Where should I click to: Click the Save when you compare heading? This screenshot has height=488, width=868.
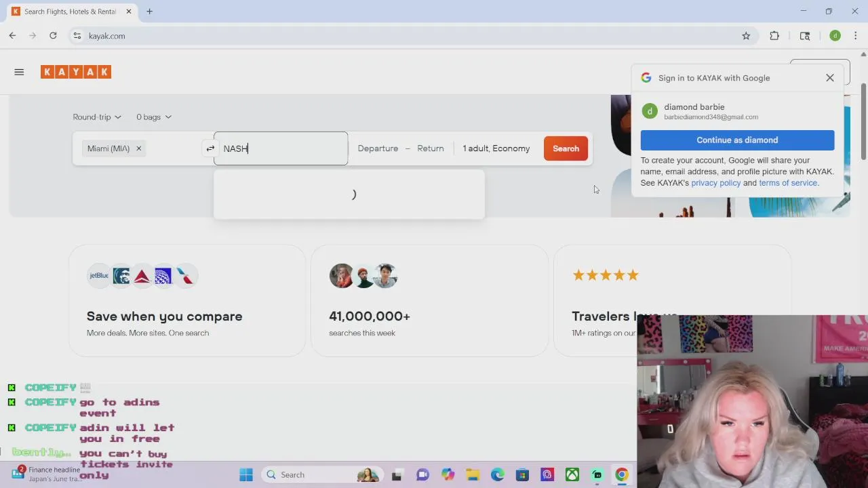164,317
